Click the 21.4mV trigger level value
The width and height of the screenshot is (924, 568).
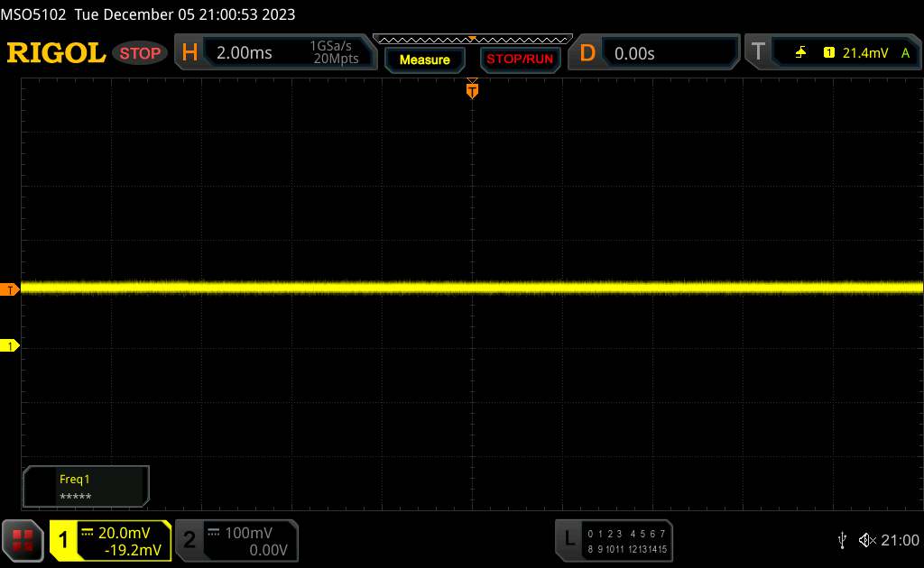tap(865, 53)
